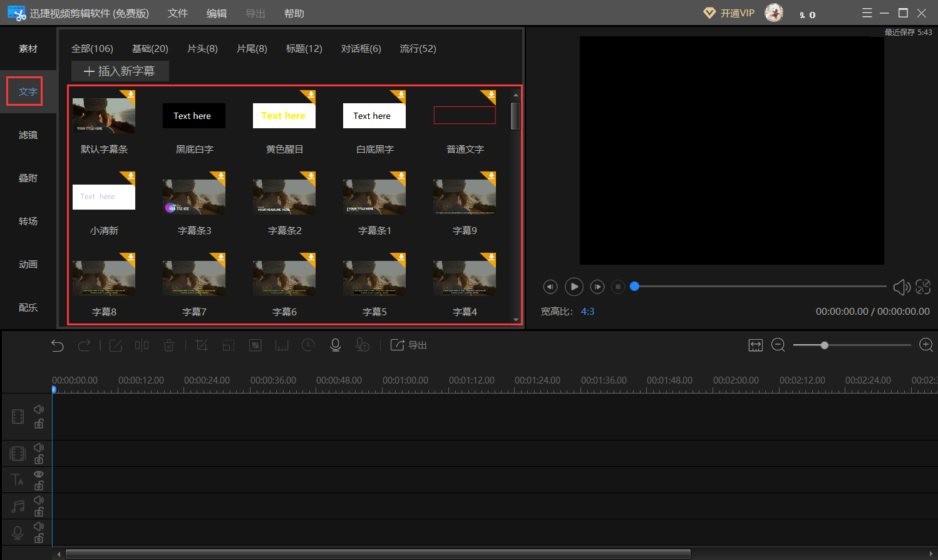This screenshot has width=938, height=560.
Task: Switch to the 对话框(6) tab
Action: point(361,48)
